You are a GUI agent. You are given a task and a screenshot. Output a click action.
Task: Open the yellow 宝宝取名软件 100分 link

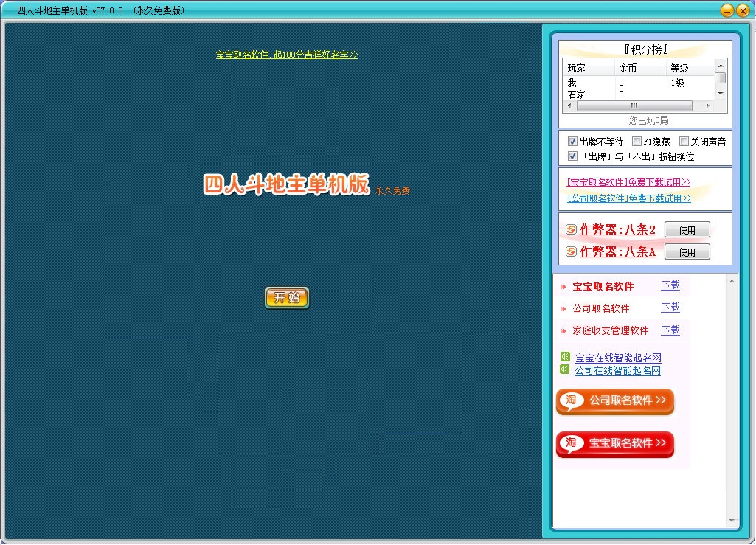point(287,55)
